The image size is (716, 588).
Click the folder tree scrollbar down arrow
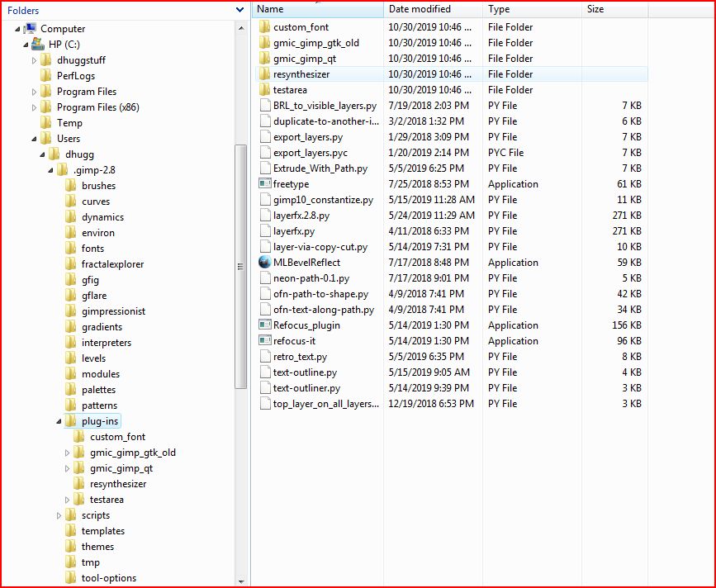[x=241, y=581]
